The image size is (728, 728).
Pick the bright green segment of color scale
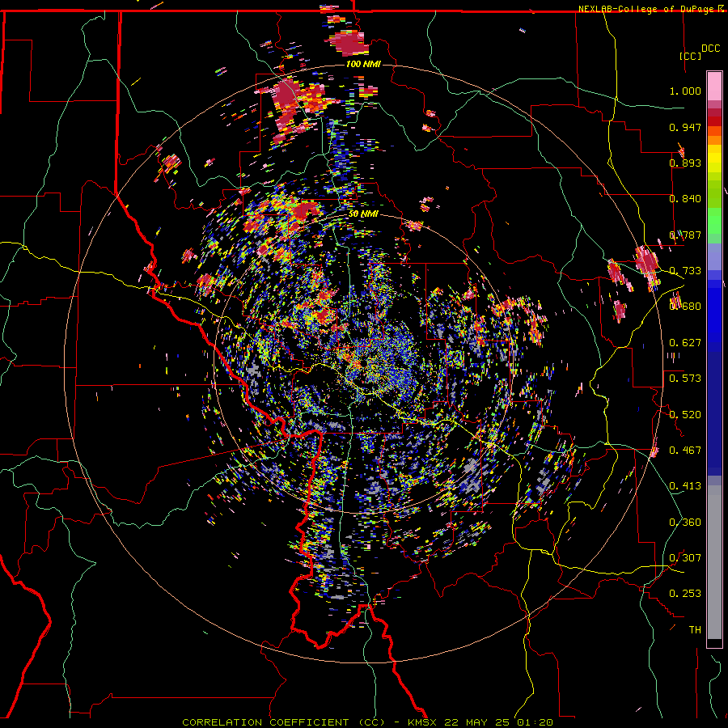coord(714,221)
